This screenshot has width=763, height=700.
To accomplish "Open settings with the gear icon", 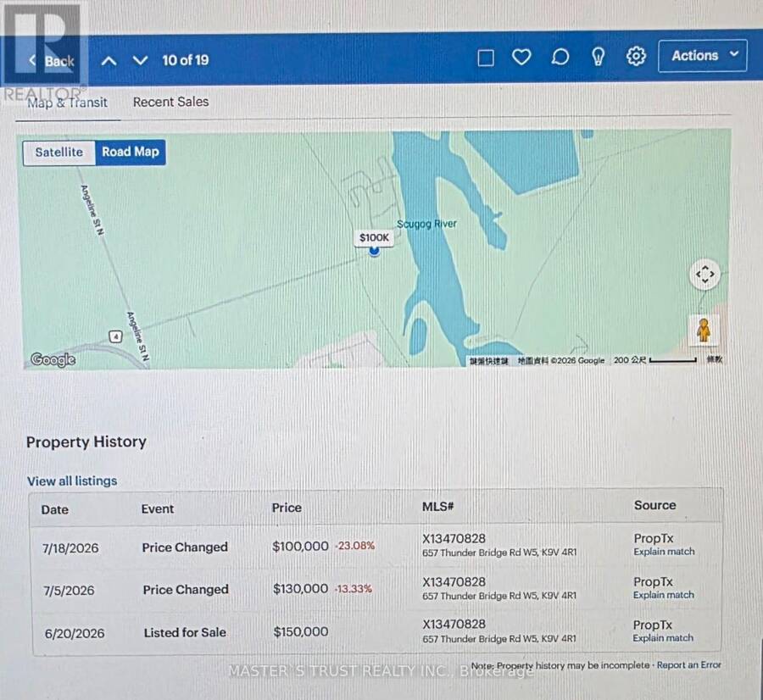I will click(x=636, y=56).
